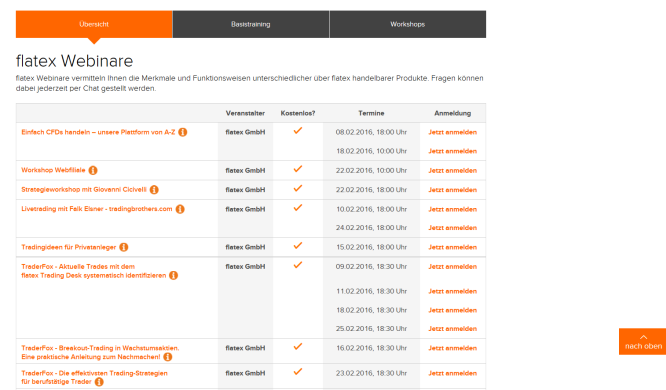The height and width of the screenshot is (390, 666).
Task: Open info icon for TraderFox Aktuelle Trades
Action: click(173, 275)
